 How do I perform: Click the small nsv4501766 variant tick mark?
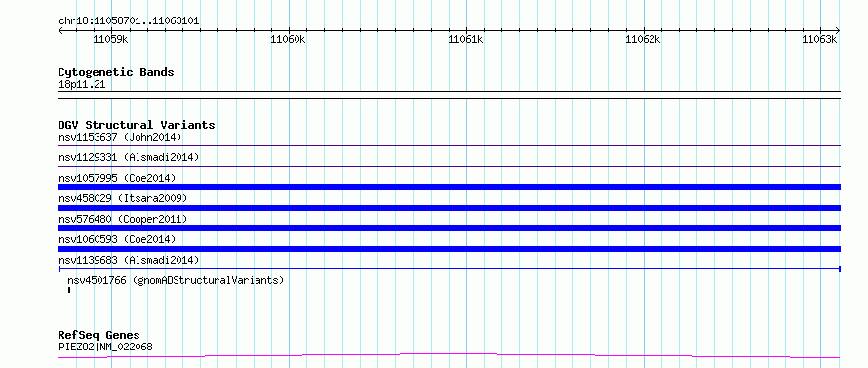pyautogui.click(x=69, y=290)
